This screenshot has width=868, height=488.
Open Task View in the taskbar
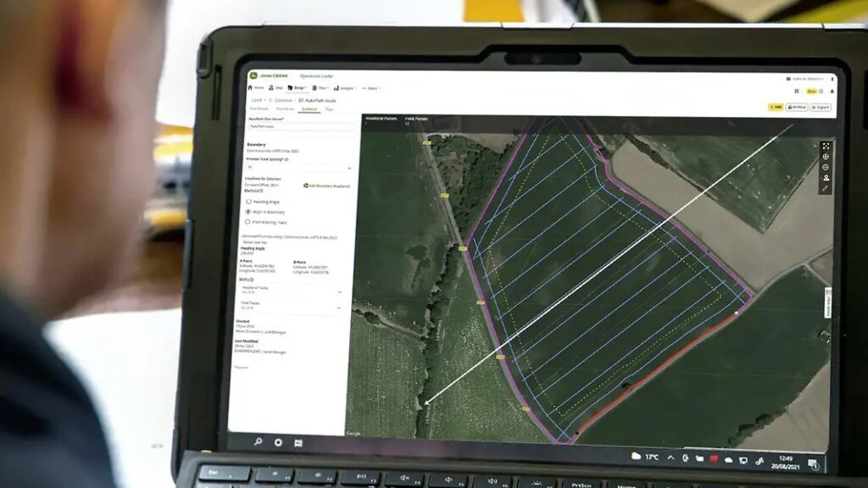[x=298, y=443]
